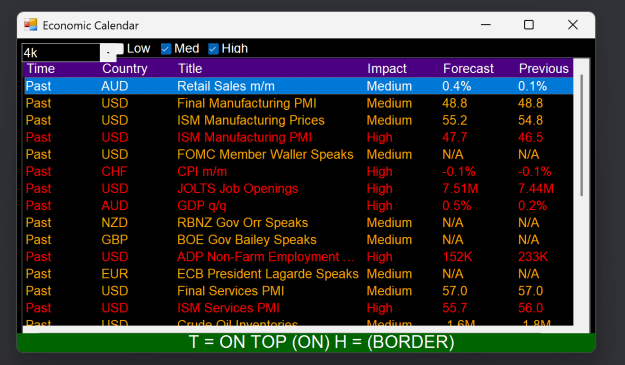Click the 56.0 previous value
Image resolution: width=625 pixels, height=365 pixels.
click(531, 308)
